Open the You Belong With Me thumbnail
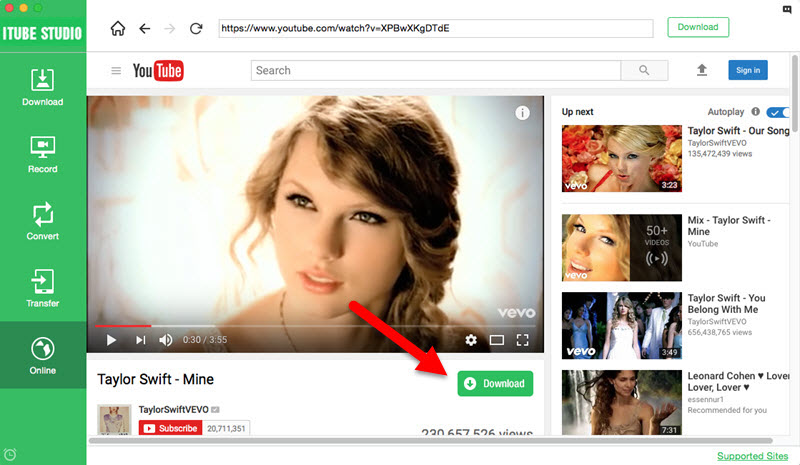This screenshot has height=465, width=800. point(621,326)
